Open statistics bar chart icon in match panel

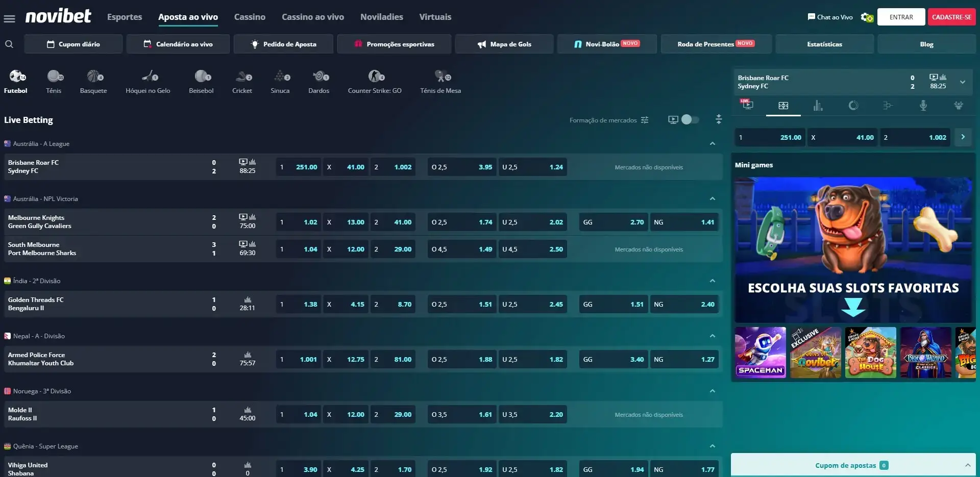point(818,106)
